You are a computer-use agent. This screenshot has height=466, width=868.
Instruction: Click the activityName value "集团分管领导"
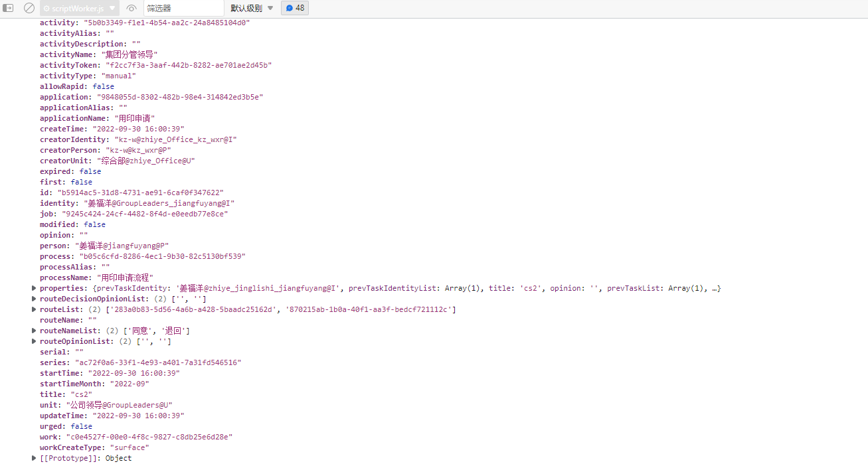pyautogui.click(x=130, y=54)
